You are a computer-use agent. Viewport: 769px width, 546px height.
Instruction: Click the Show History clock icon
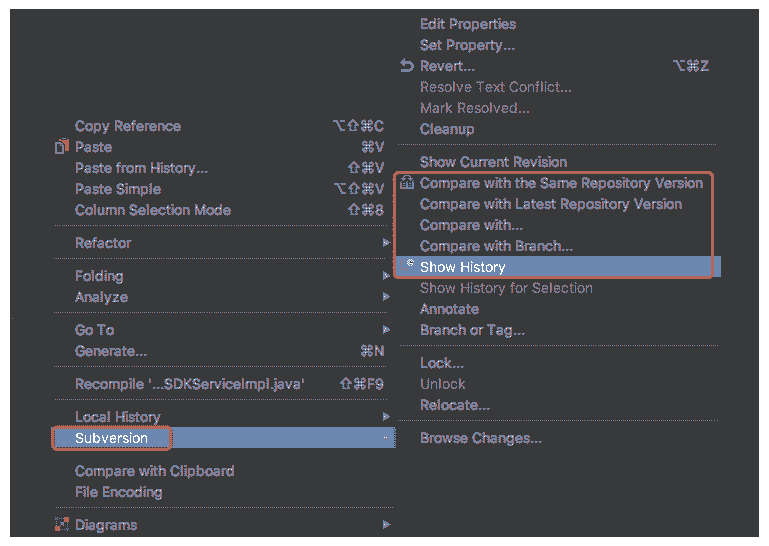410,266
